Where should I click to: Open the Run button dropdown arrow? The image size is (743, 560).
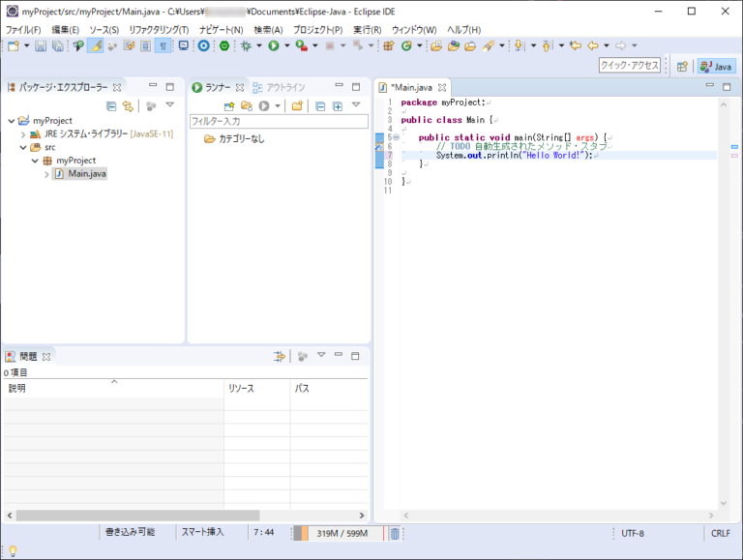click(x=286, y=45)
